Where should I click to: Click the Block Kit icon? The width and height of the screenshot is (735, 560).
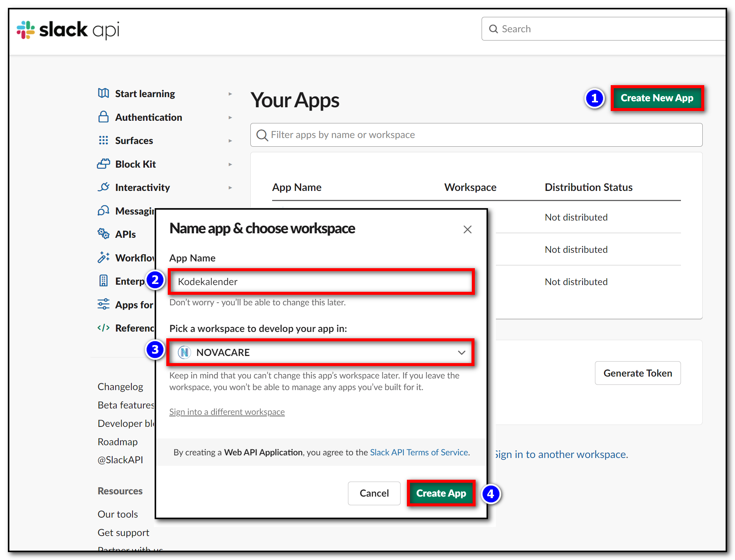[103, 164]
